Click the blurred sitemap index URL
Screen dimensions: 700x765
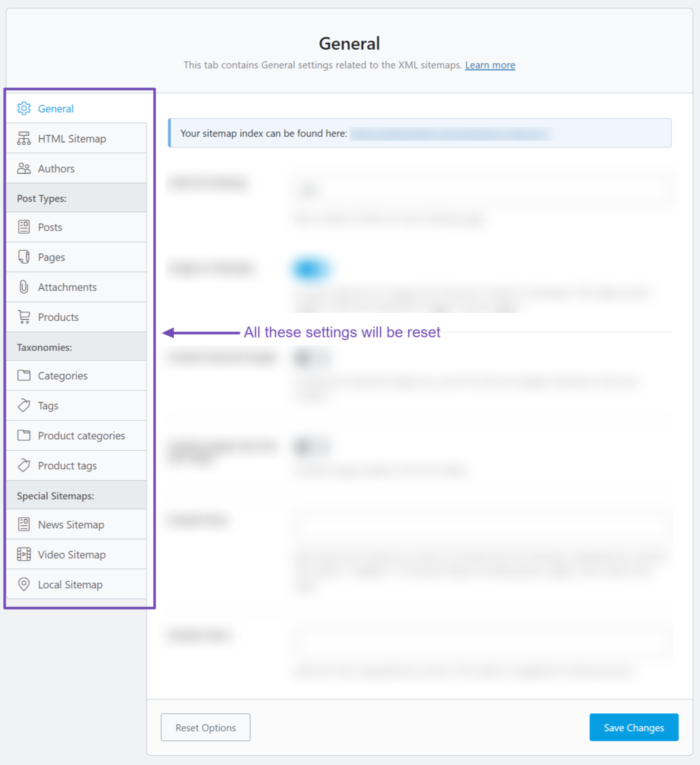point(451,134)
